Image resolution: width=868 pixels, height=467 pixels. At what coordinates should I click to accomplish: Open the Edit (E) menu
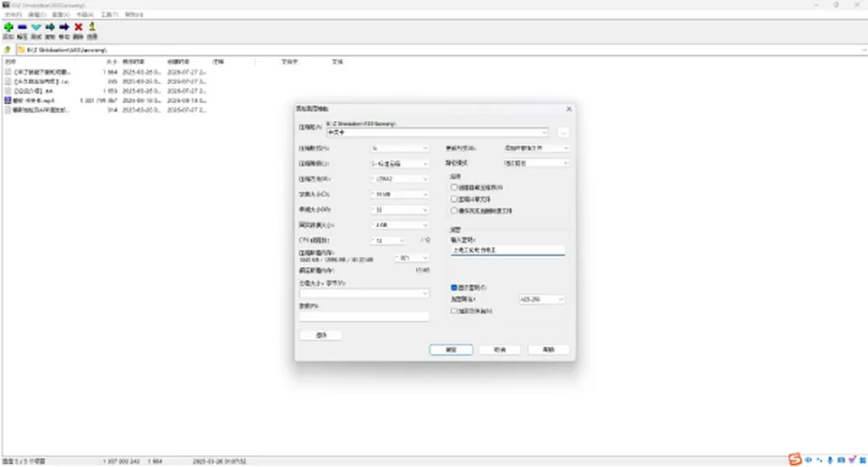coord(36,14)
